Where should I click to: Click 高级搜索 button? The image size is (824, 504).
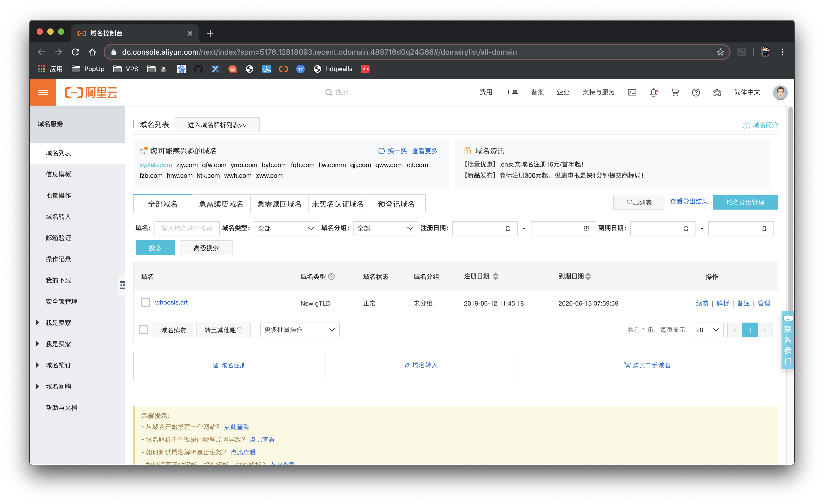(x=206, y=248)
